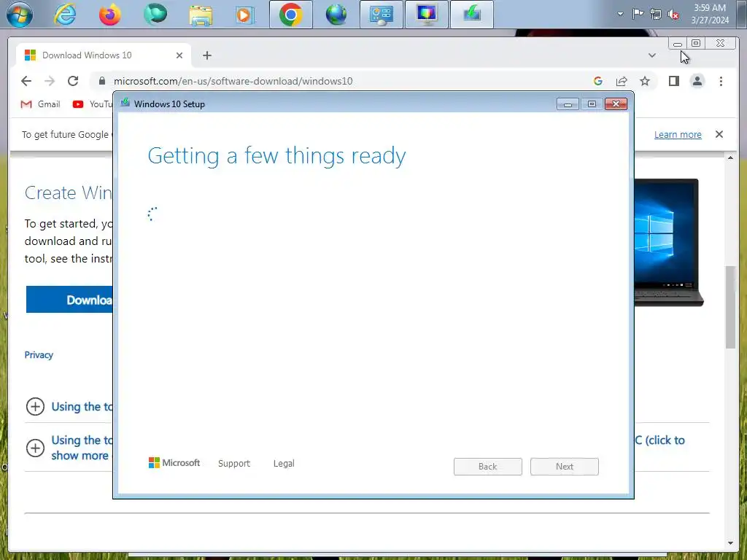Expand the 'show more' plus section
Viewport: 747px width, 560px height.
pyautogui.click(x=35, y=448)
